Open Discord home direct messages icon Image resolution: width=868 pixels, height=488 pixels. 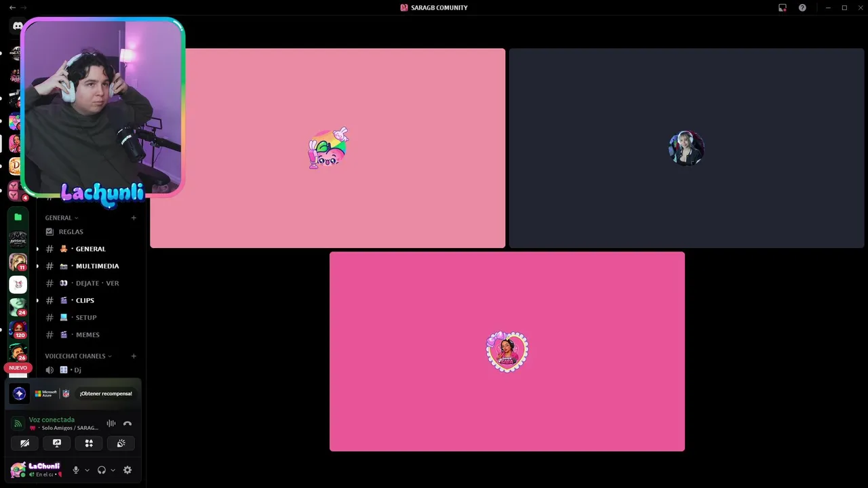coord(18,26)
